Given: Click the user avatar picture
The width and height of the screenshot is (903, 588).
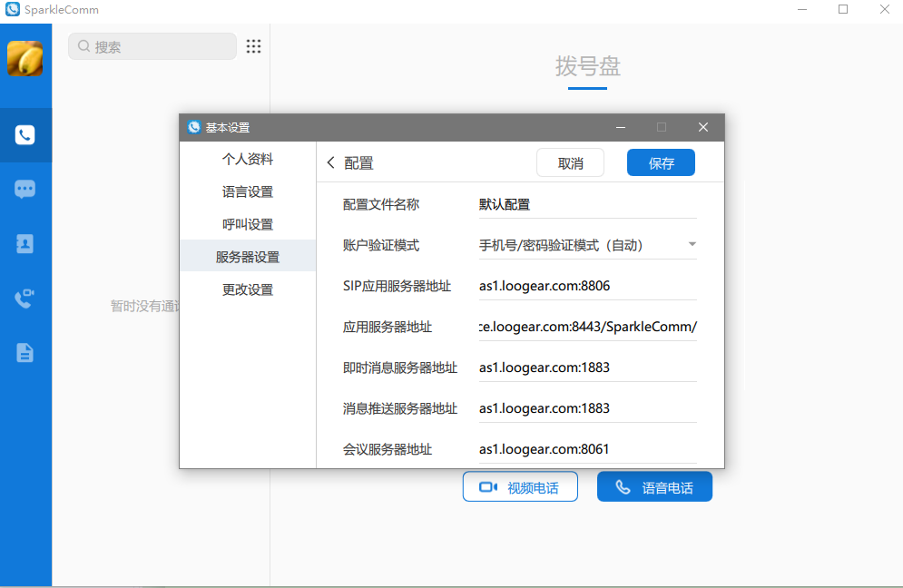Looking at the screenshot, I should click(25, 58).
